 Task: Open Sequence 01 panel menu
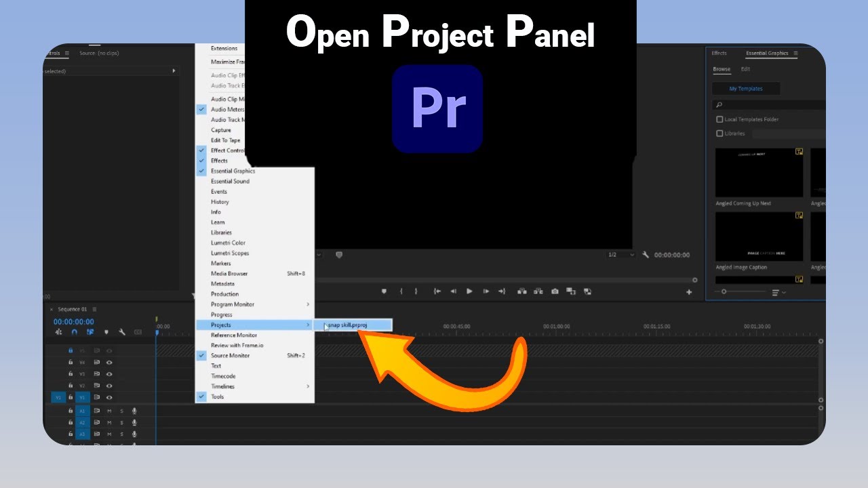pos(94,309)
